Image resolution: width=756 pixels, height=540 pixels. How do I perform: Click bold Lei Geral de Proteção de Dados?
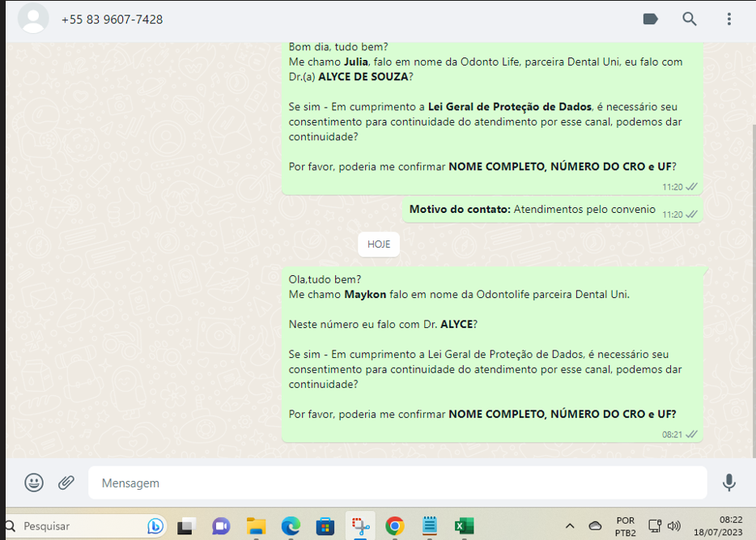click(510, 107)
